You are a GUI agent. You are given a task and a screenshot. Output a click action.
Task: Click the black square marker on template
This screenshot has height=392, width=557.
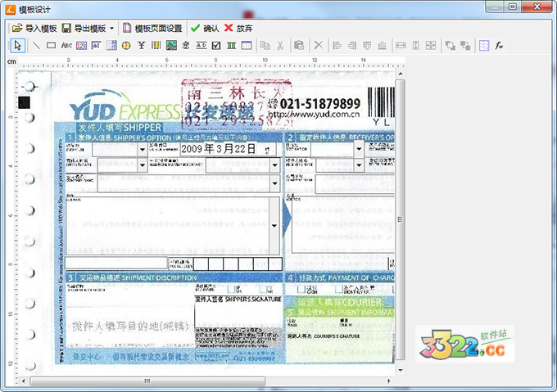pos(25,101)
